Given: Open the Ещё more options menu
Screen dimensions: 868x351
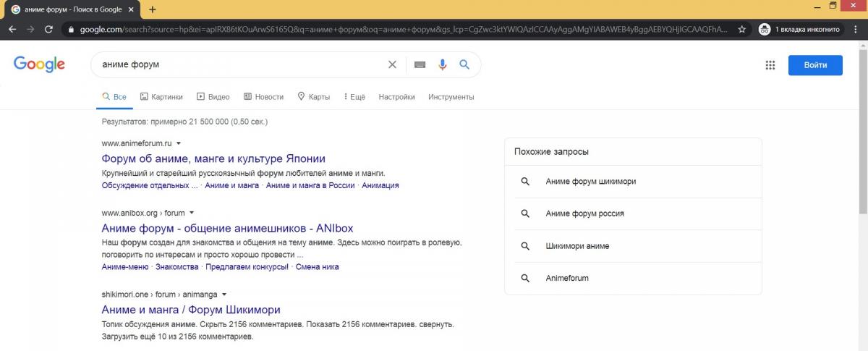Looking at the screenshot, I should coord(354,96).
